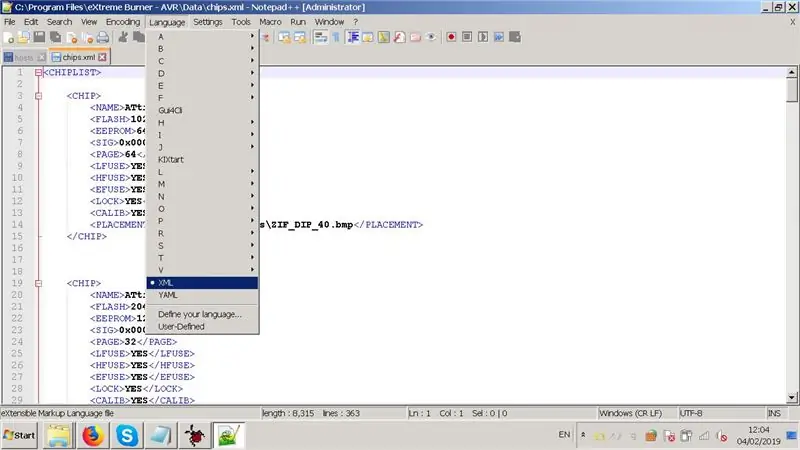Click the Save file toolbar icon

tap(39, 37)
